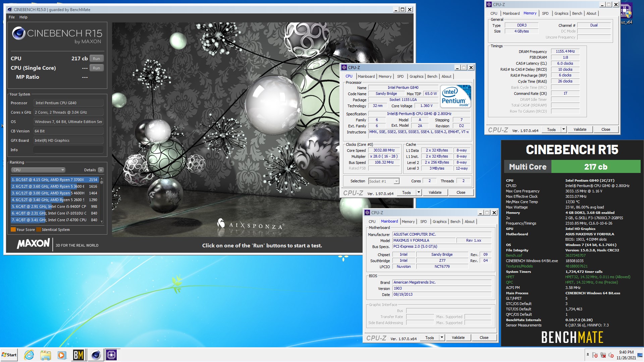
Task: Click the MAXIMUS V FORMULA model field
Action: click(x=424, y=240)
